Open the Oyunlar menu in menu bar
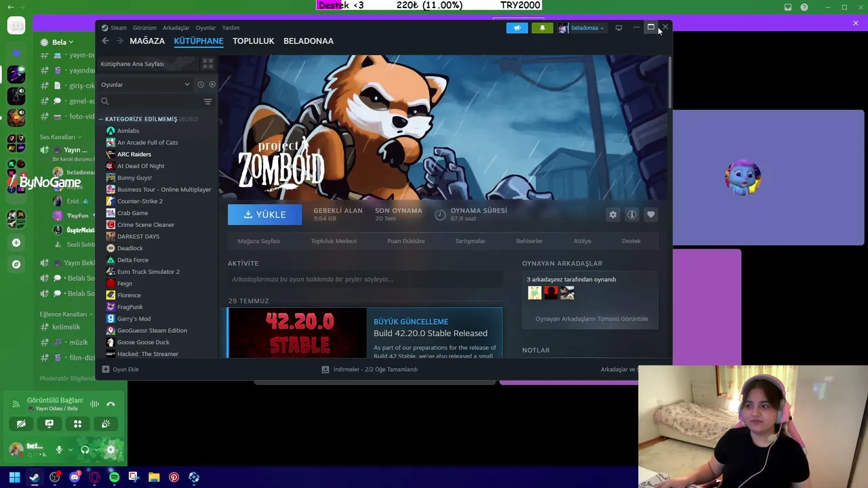Image resolution: width=868 pixels, height=488 pixels. 205,28
